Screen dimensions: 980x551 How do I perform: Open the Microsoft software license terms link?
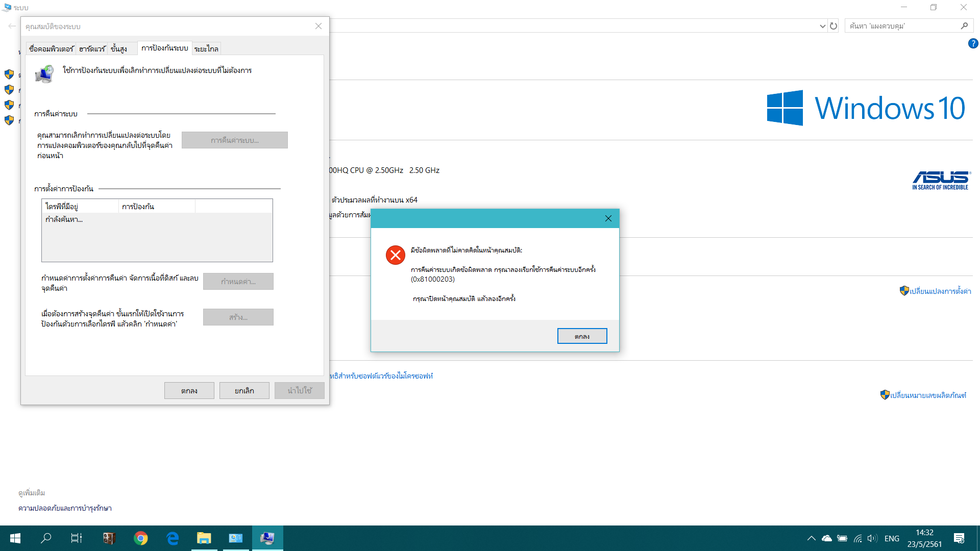(x=381, y=376)
